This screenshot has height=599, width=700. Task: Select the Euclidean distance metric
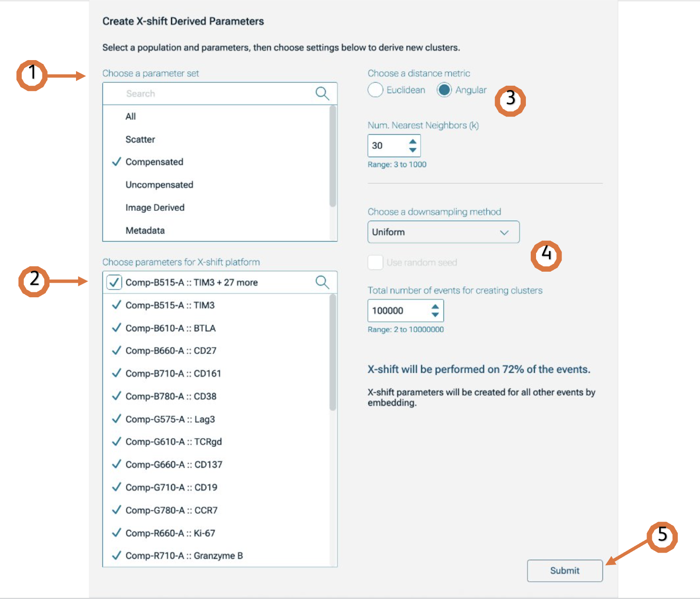pos(375,90)
